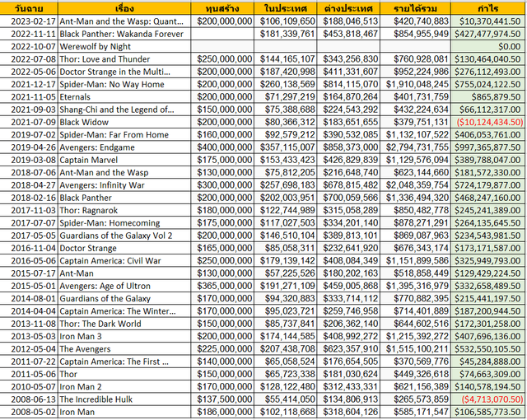
Task: Click the 2014-08-01 release date cell
Action: 29,298
